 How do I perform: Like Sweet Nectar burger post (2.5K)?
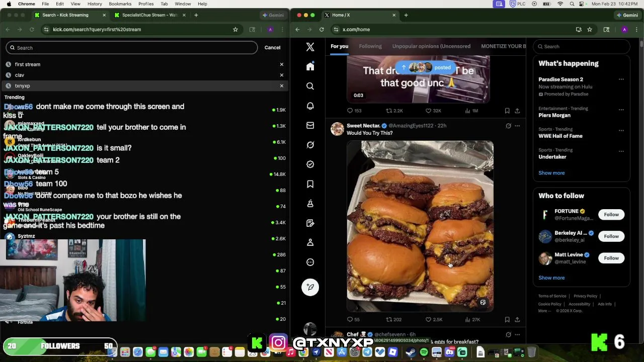434,319
